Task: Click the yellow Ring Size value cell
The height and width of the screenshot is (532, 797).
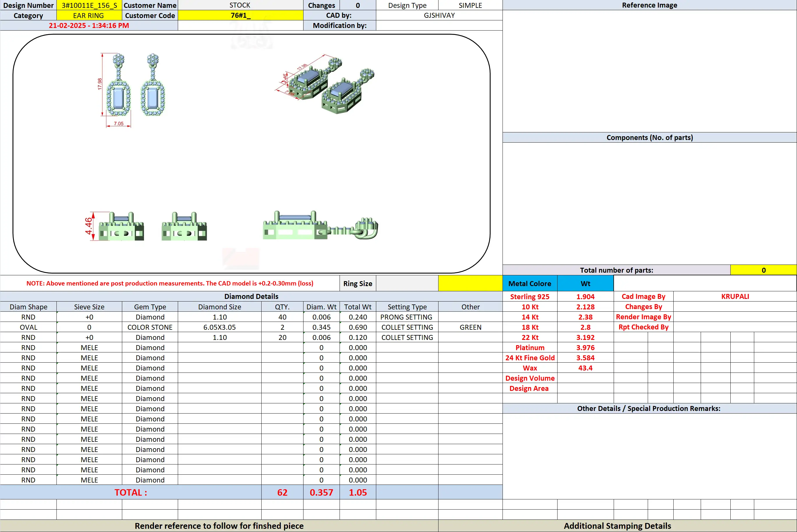Action: [x=471, y=283]
